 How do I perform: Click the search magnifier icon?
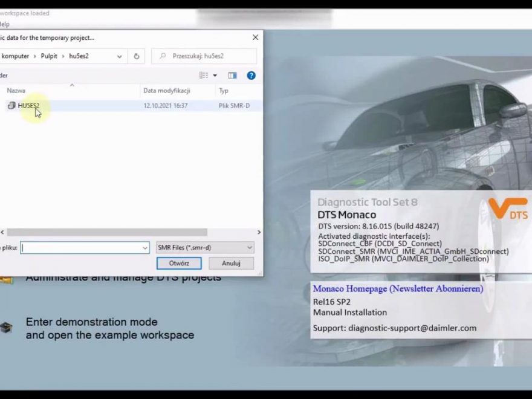coord(163,56)
